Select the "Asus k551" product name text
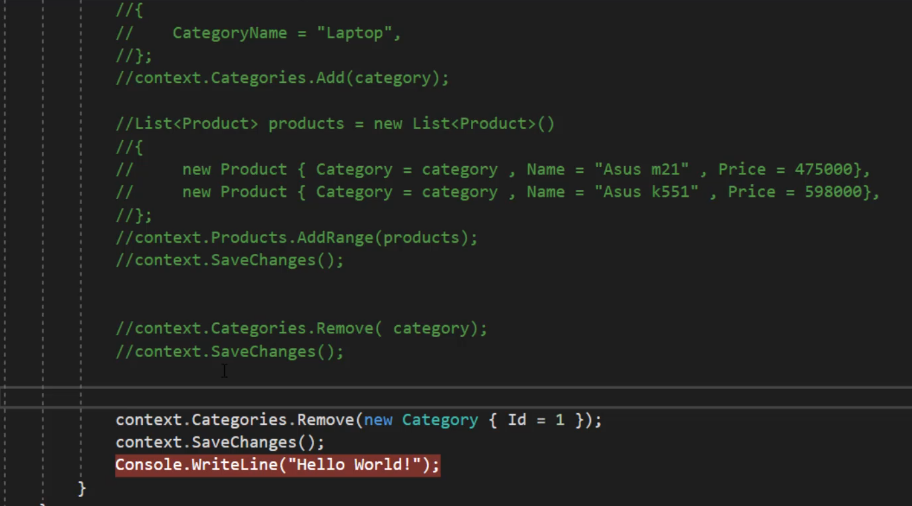The image size is (912, 506). coord(646,192)
